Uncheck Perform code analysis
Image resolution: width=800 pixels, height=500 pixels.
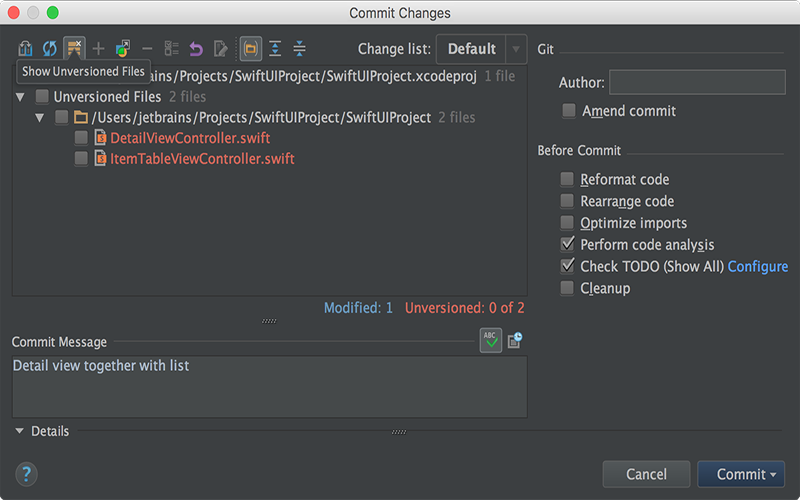click(567, 244)
